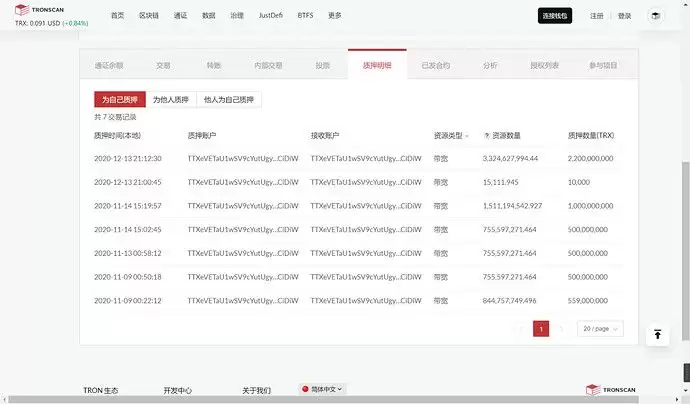Go to the next page arrow
The height and width of the screenshot is (404, 690).
561,329
